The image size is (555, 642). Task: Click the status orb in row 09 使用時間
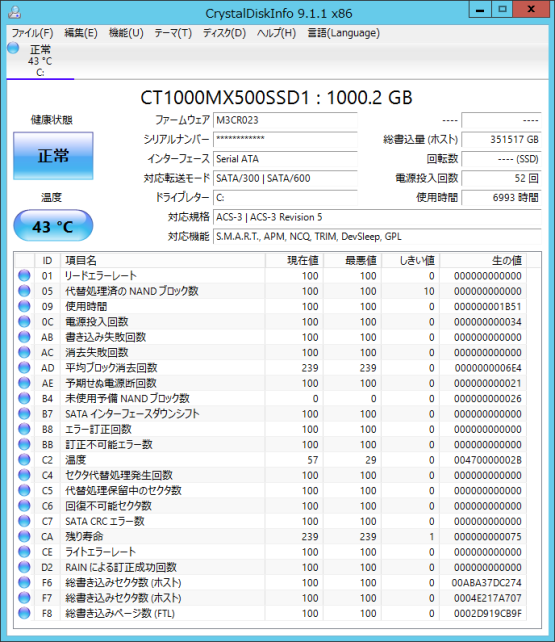pyautogui.click(x=24, y=306)
